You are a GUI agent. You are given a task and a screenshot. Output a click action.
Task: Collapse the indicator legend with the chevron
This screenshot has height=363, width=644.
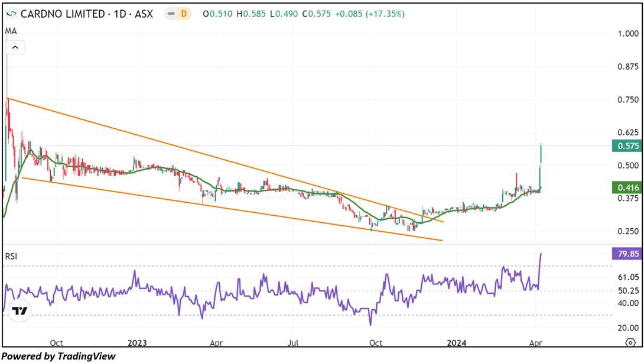(x=15, y=47)
